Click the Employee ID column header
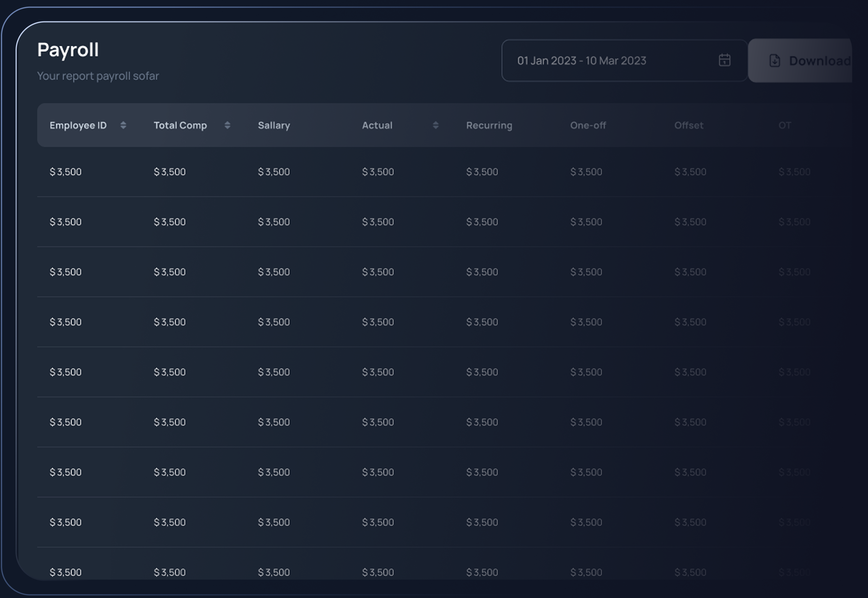The image size is (868, 598). click(x=78, y=125)
